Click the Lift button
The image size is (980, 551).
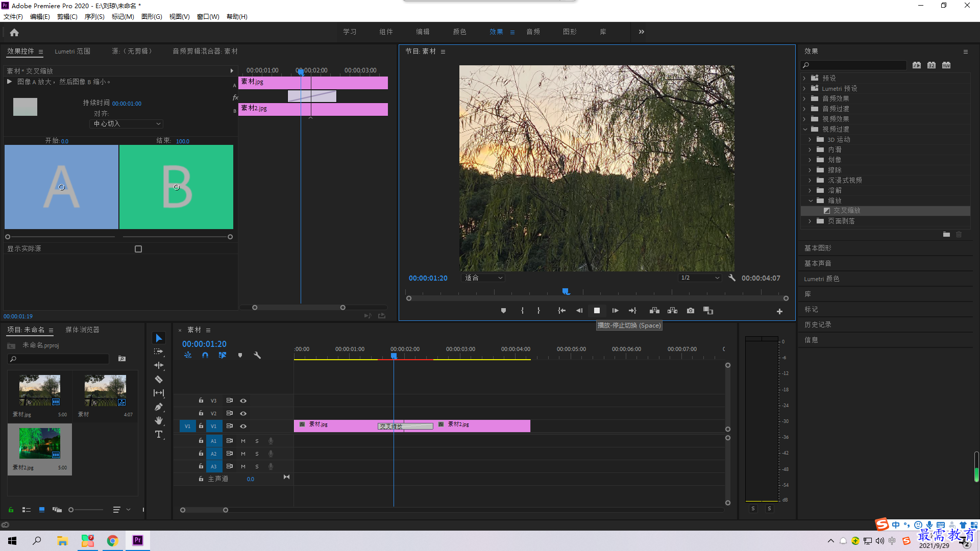pyautogui.click(x=654, y=311)
